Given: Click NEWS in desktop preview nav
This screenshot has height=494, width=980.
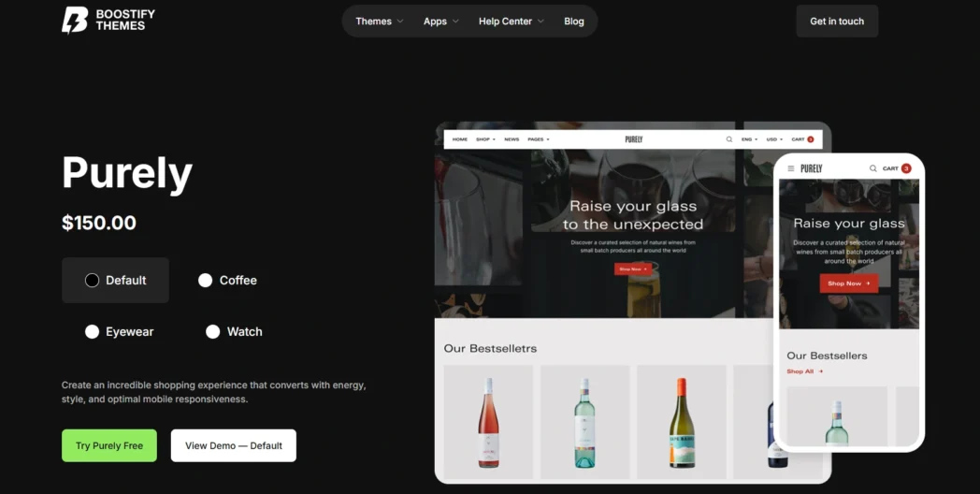Looking at the screenshot, I should [x=512, y=139].
